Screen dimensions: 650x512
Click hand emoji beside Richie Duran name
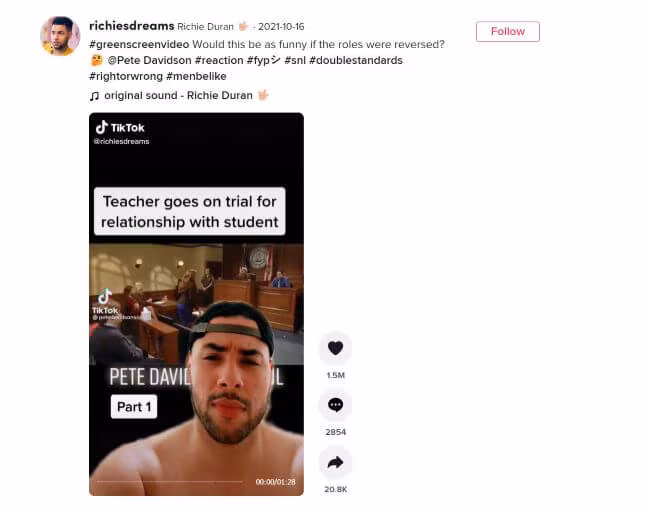(x=243, y=27)
